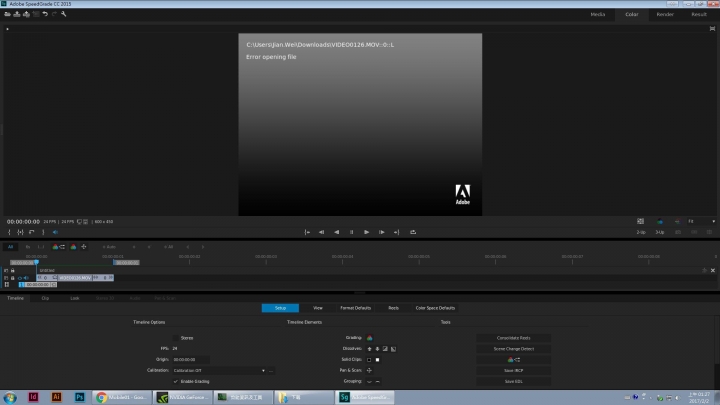Click the third Dissolves icon

pos(385,349)
